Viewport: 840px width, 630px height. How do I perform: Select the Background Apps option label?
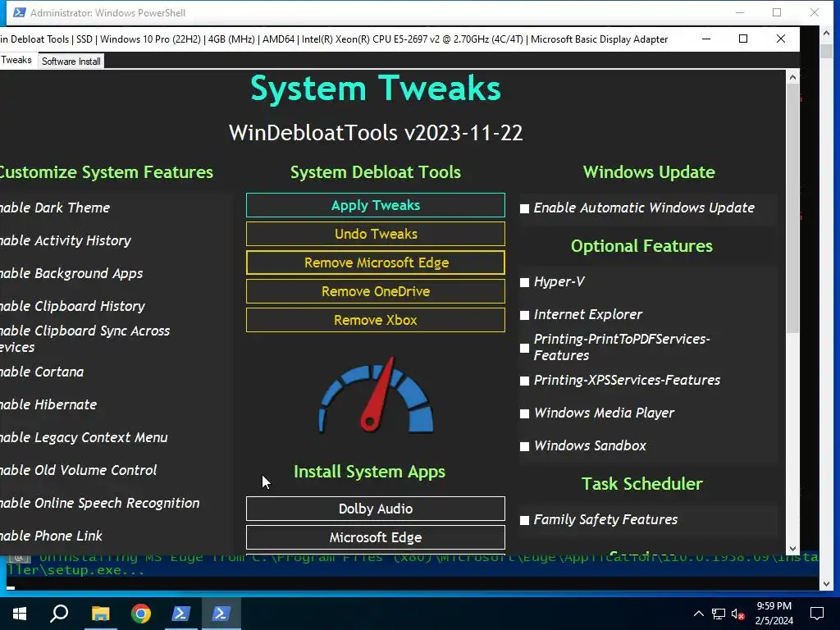[x=71, y=273]
